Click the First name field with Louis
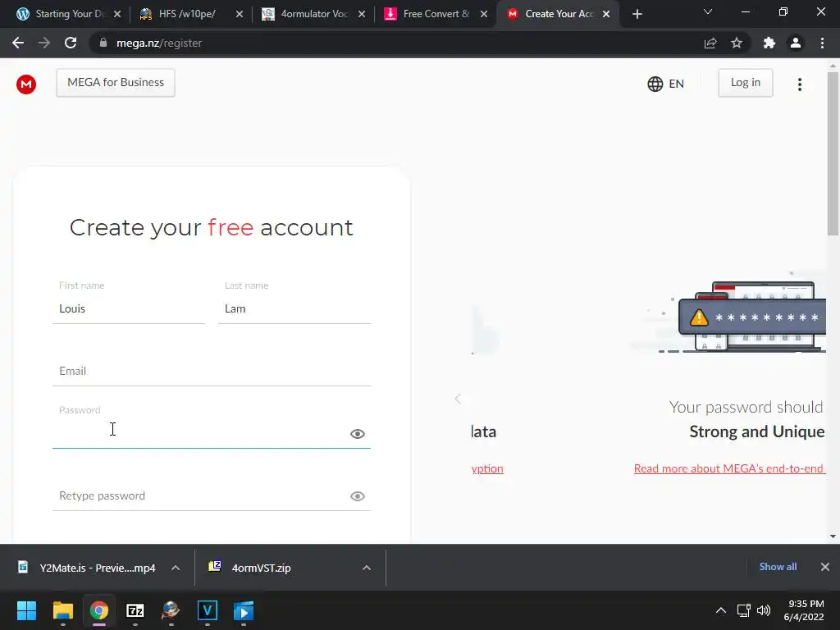The image size is (840, 630). [129, 308]
